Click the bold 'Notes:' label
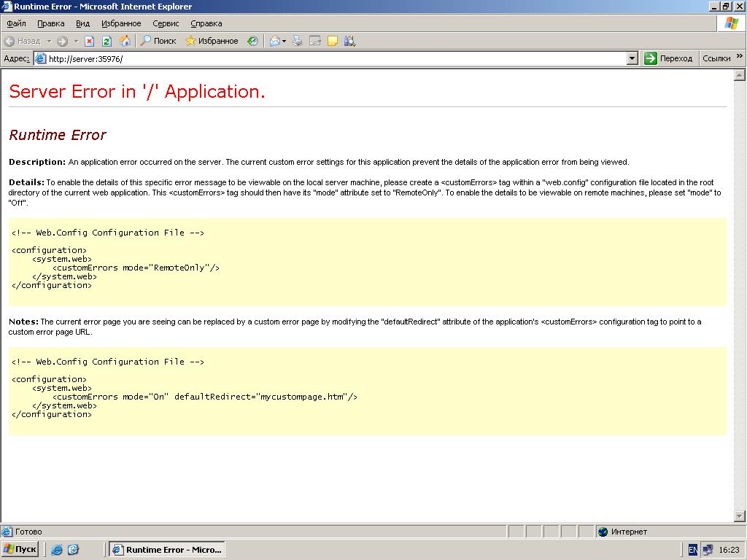 pyautogui.click(x=23, y=322)
